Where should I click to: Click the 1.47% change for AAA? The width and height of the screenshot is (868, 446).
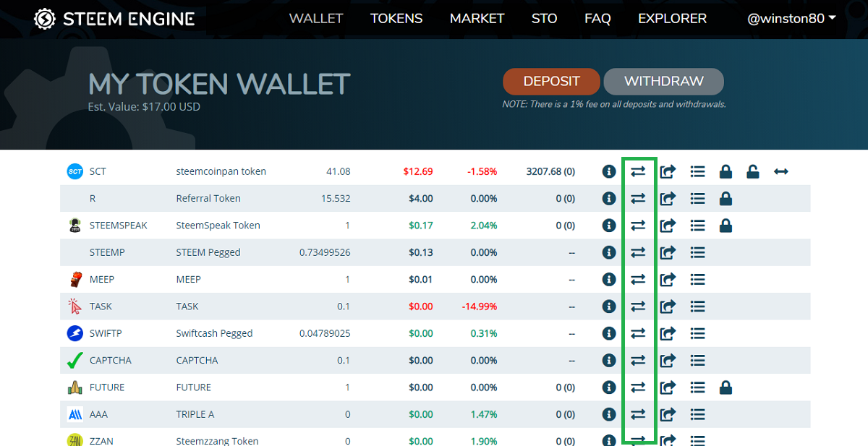(484, 414)
